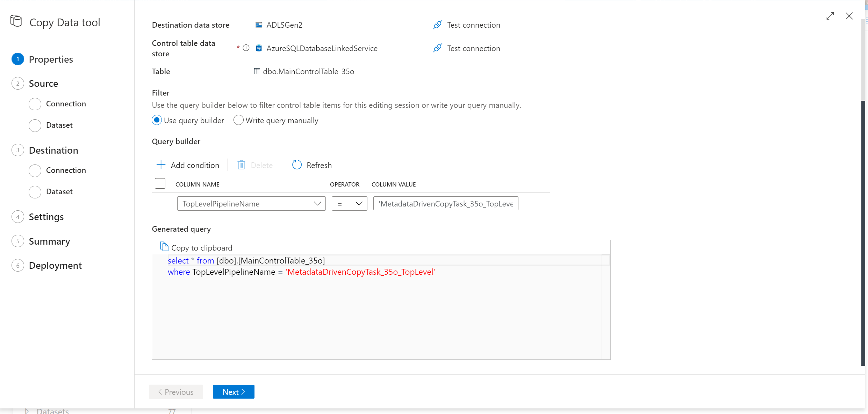Click the ADLSGen2 destination store icon

[258, 24]
